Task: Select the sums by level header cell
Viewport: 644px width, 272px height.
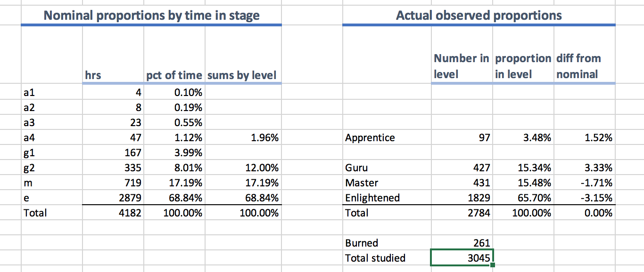Action: coord(243,75)
